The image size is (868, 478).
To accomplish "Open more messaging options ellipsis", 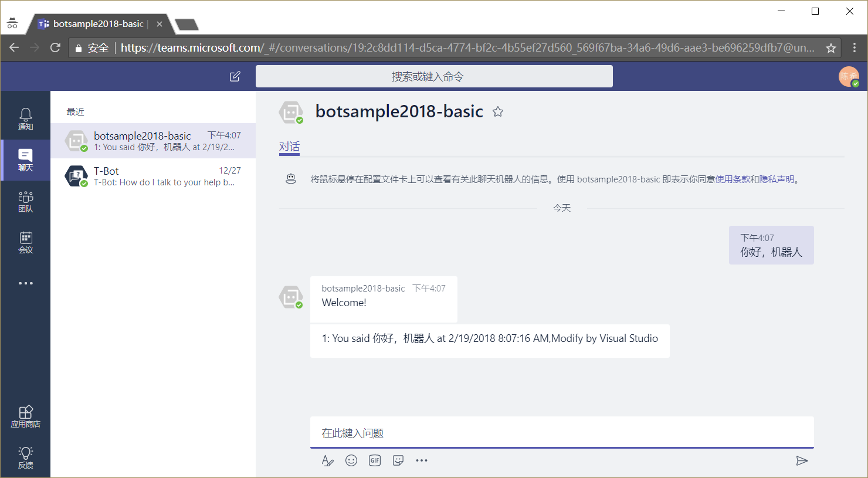I will 422,460.
